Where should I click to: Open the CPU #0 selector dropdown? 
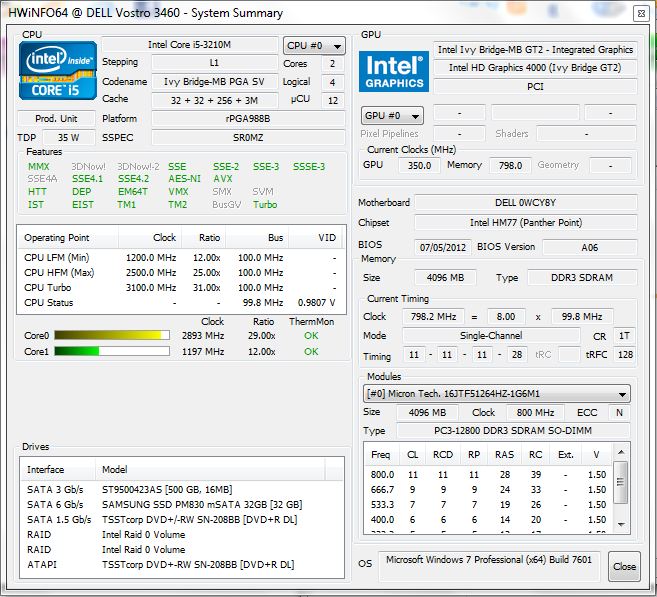click(314, 46)
